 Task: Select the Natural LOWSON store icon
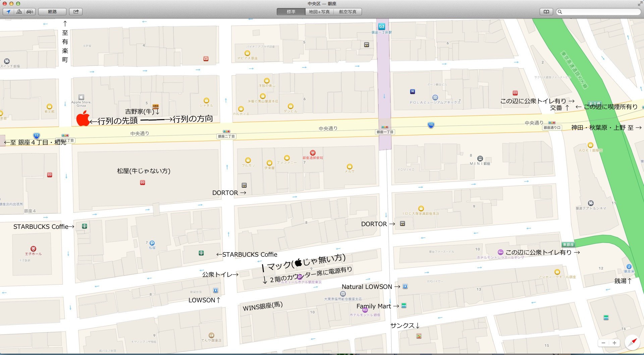pyautogui.click(x=405, y=286)
